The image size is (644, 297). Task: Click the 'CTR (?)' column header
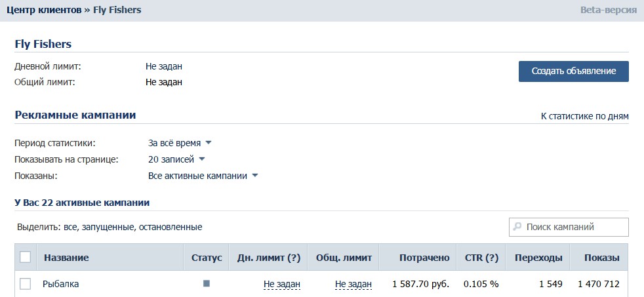pos(481,258)
